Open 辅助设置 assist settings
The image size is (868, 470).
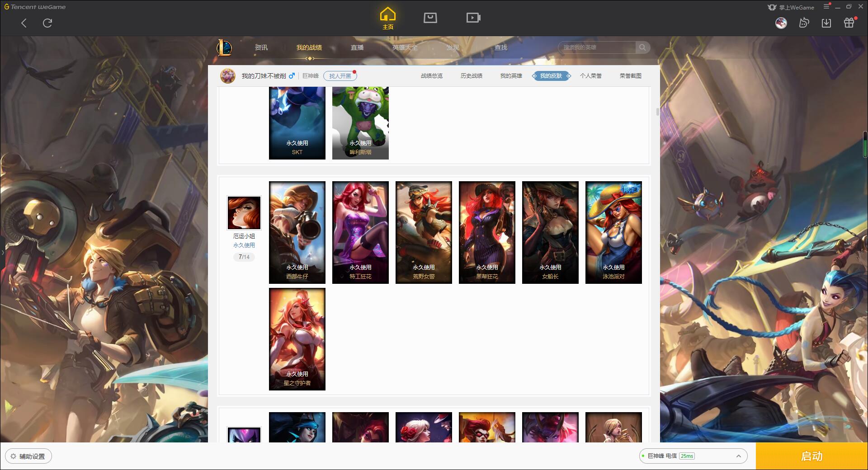click(28, 456)
